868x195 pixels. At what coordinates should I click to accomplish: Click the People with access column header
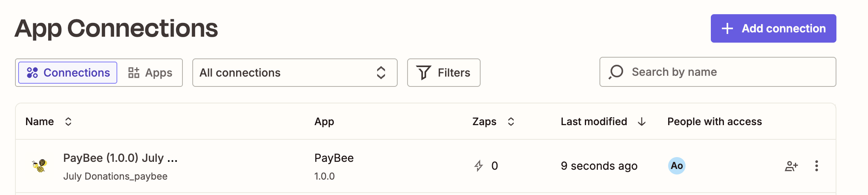coord(714,122)
